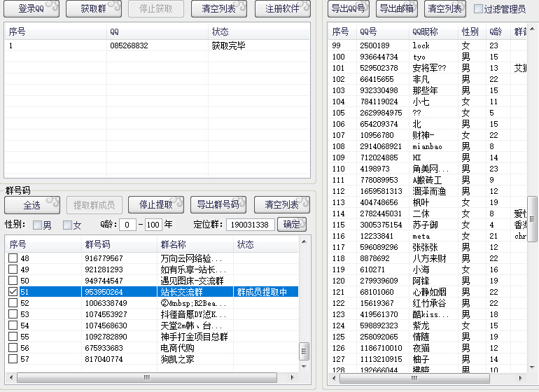The height and width of the screenshot is (392, 539).
Task: Select member nicknamed 八方来财
Action: (429, 258)
